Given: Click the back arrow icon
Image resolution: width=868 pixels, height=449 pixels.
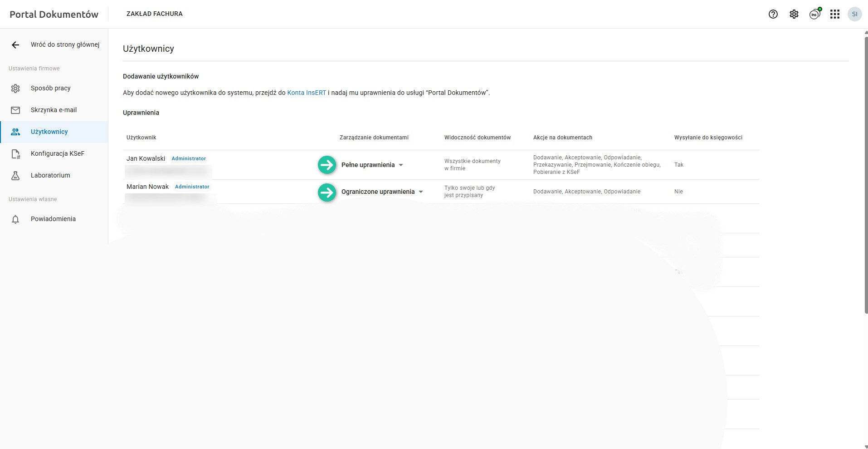Looking at the screenshot, I should (15, 44).
